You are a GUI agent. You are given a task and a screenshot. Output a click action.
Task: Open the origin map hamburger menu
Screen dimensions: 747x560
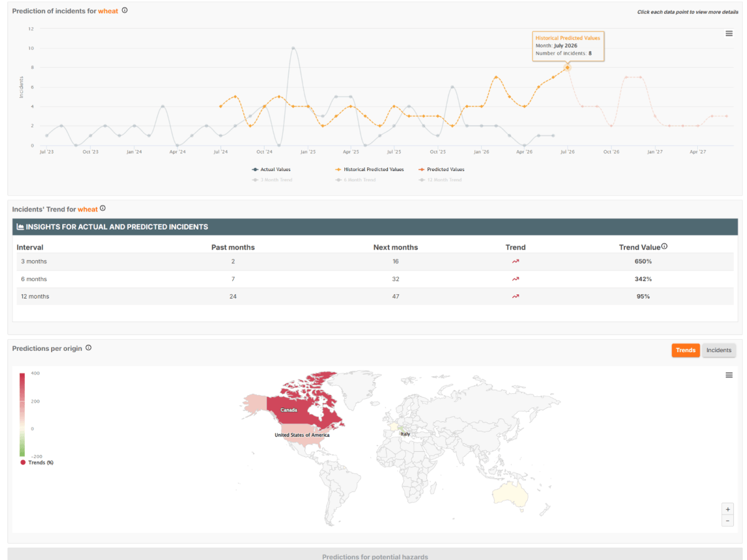729,375
